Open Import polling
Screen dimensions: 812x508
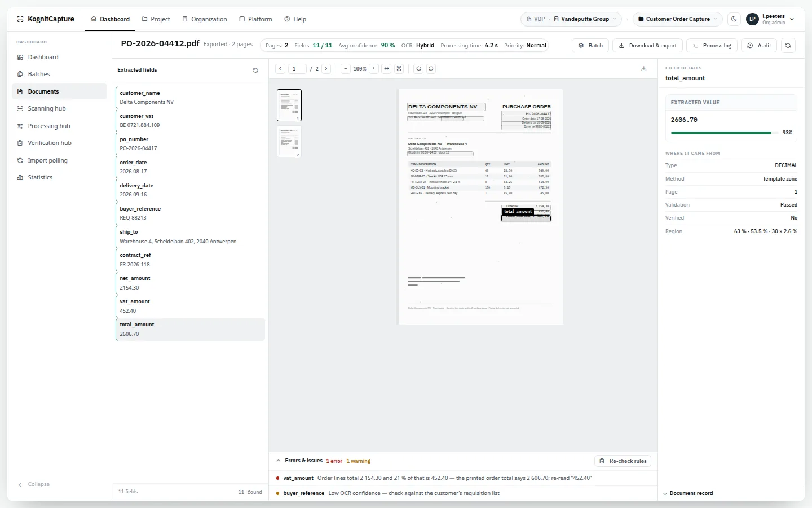[59, 160]
